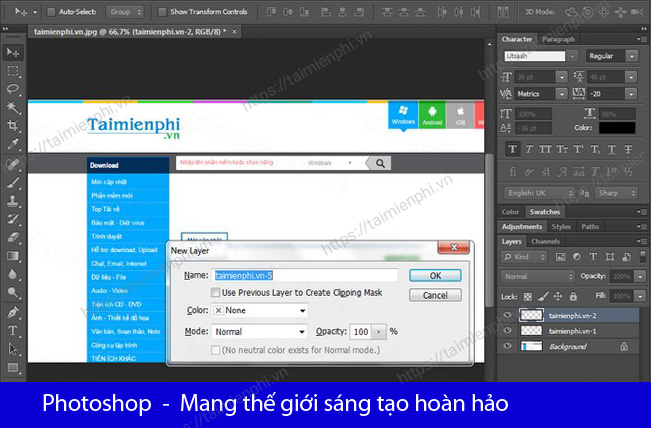
Task: Open the Auto-Select Group dropdown
Action: [125, 12]
